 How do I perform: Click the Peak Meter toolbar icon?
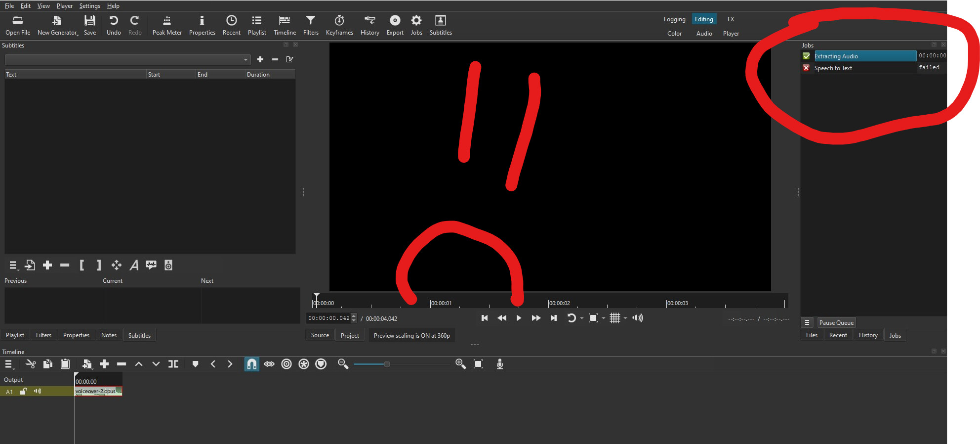pos(167,25)
